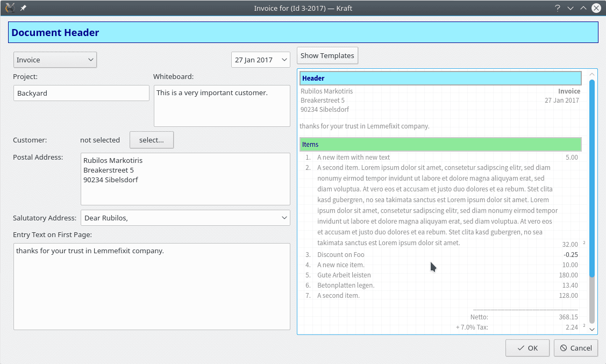Image resolution: width=606 pixels, height=364 pixels.
Task: Click the preview scrollbar's blue handle
Action: [x=592, y=177]
